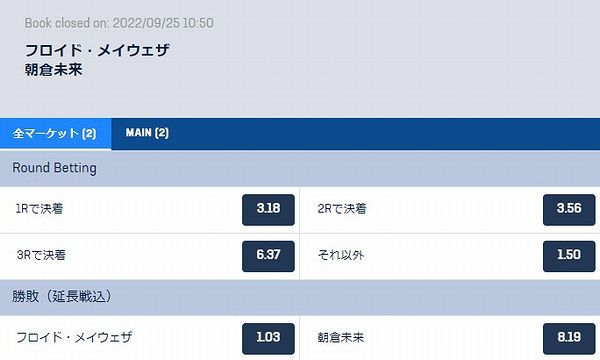The height and width of the screenshot is (360, 600).
Task: Click the 1Rで決着 row label
Action: coord(39,209)
